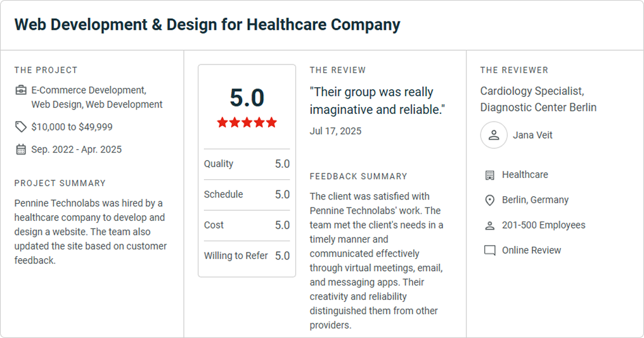The height and width of the screenshot is (338, 644).
Task: Click the Healthcare industry building icon
Action: (489, 175)
